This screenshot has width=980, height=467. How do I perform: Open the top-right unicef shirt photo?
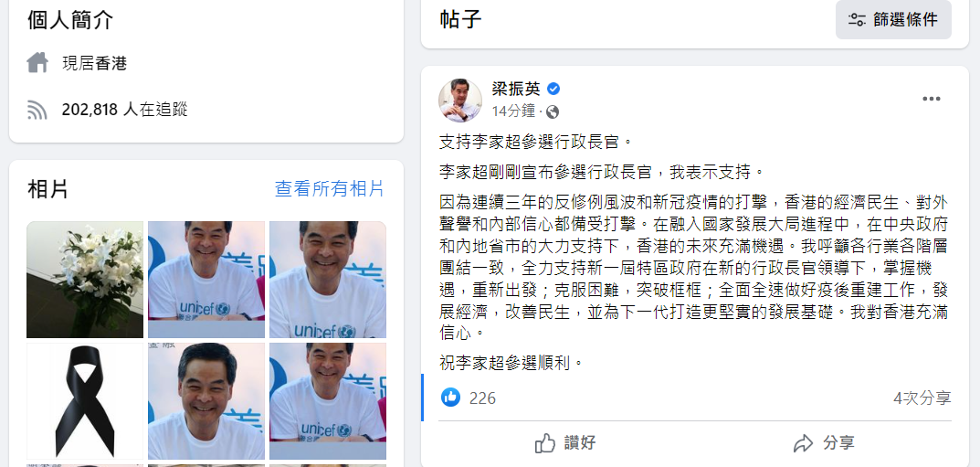point(328,280)
